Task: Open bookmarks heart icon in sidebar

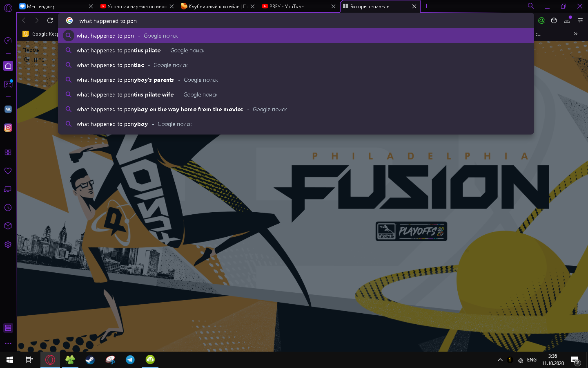Action: (8, 171)
